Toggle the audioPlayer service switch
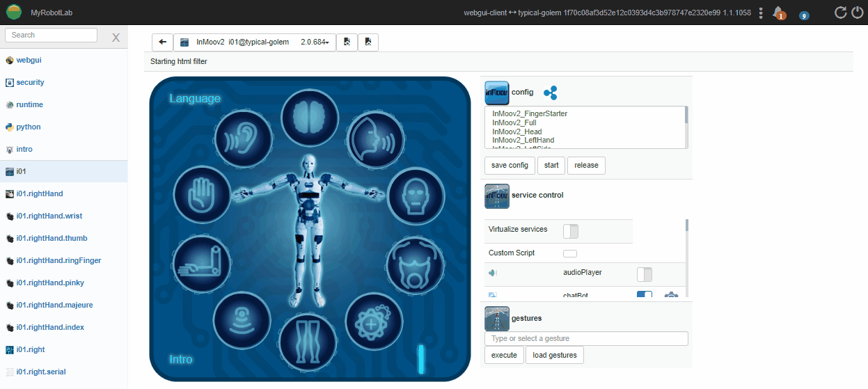868x389 pixels. point(645,274)
